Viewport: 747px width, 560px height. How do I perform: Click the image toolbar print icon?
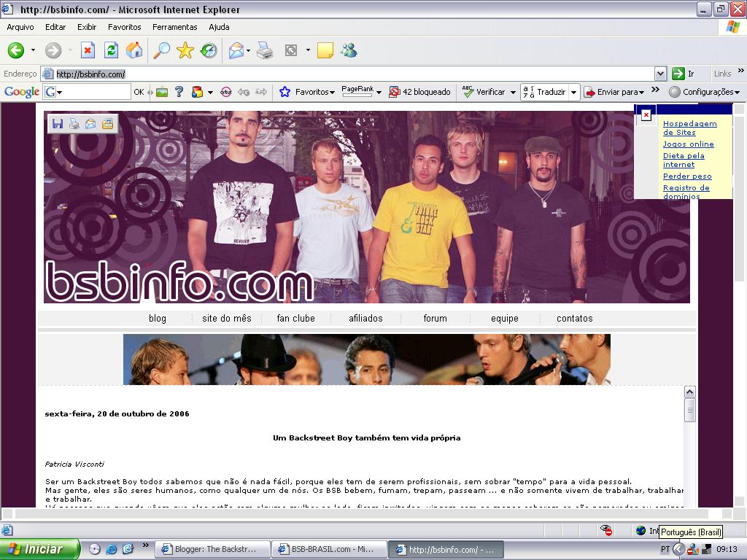point(74,124)
